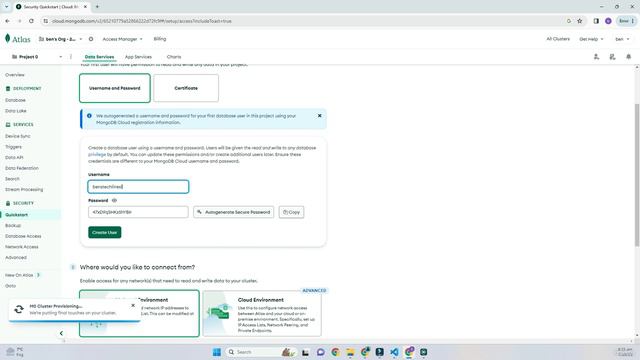Viewport: 640px width, 360px height.
Task: Follow the privilege link in description
Action: 97,155
